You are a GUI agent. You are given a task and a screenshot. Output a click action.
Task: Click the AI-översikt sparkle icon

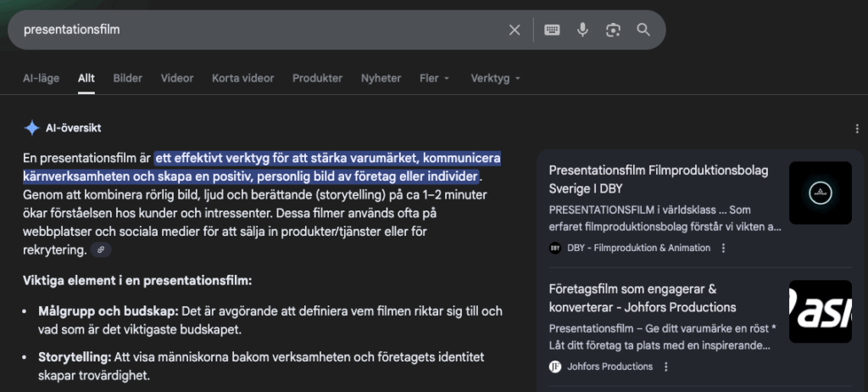31,128
